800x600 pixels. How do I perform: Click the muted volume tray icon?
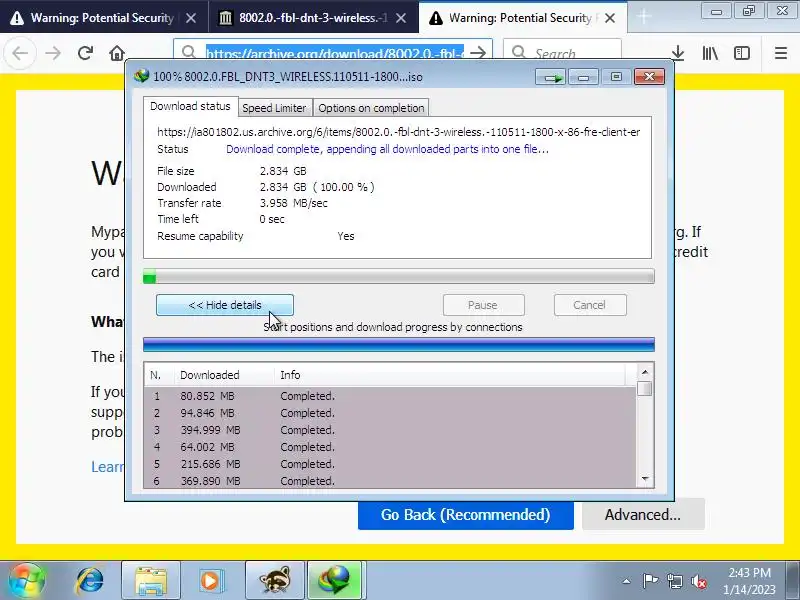click(698, 581)
